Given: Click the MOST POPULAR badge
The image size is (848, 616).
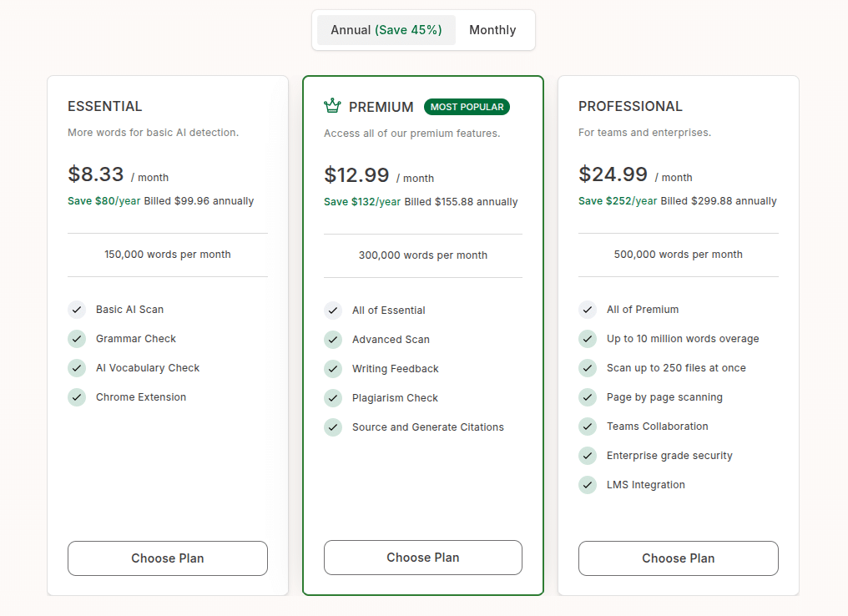Looking at the screenshot, I should (467, 107).
